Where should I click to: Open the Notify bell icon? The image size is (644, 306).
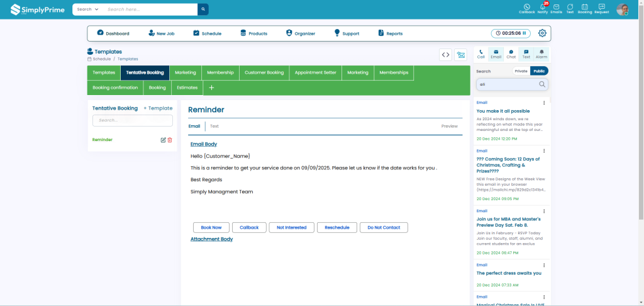pos(543,9)
